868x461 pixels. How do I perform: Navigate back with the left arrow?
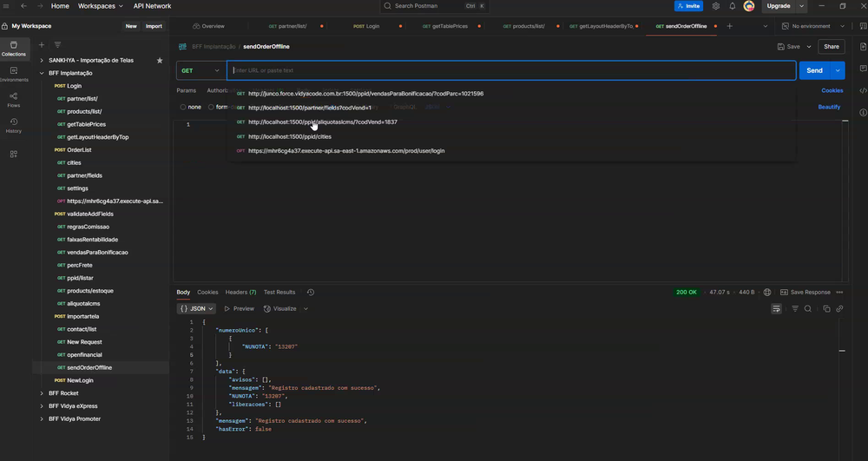pos(23,6)
